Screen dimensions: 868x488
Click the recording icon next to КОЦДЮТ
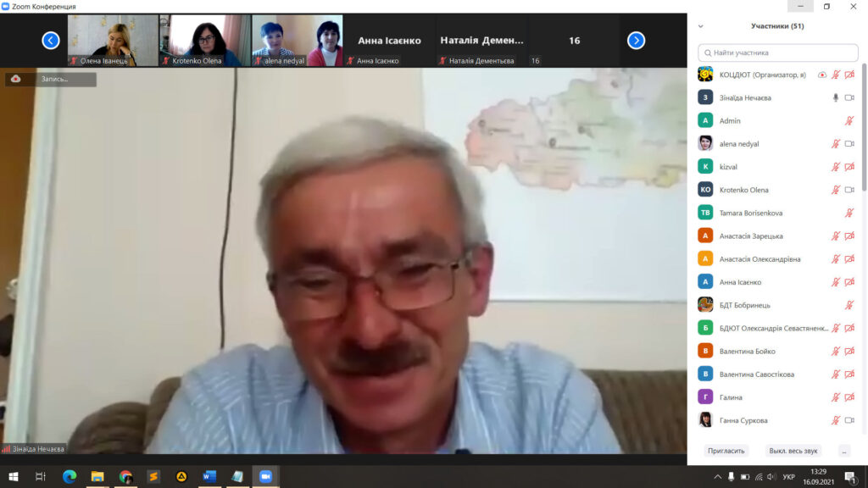point(821,75)
